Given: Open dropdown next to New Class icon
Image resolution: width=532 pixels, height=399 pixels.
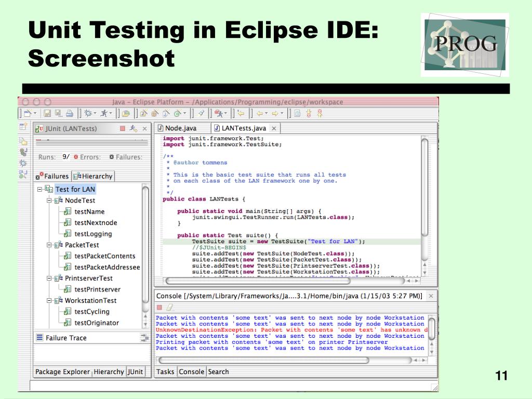Looking at the screenshot, I should (184, 113).
